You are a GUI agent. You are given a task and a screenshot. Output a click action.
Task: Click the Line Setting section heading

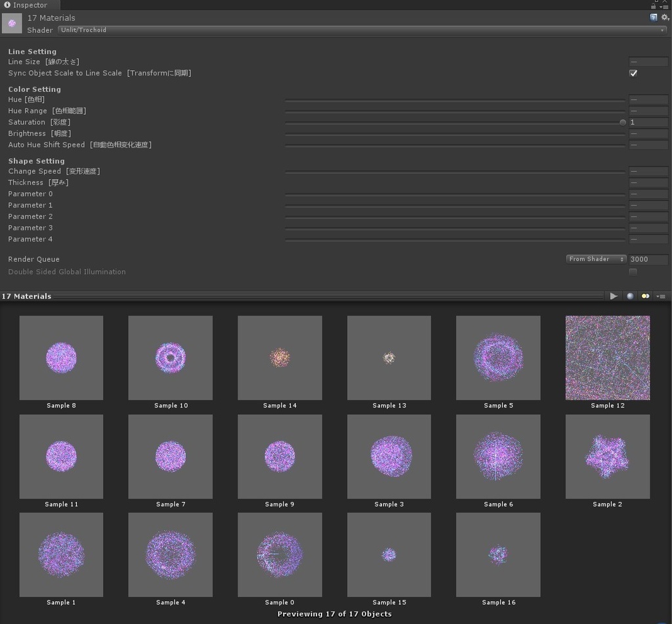tap(32, 51)
